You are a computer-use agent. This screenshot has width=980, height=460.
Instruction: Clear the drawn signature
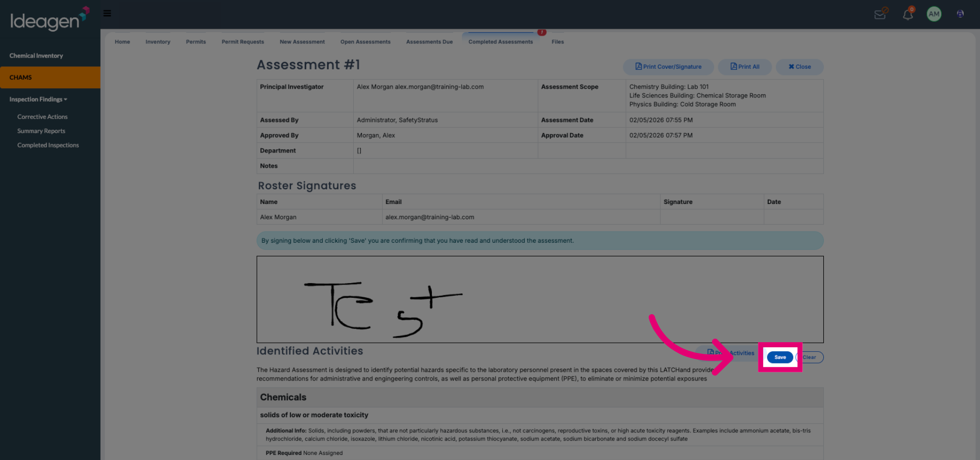click(810, 357)
